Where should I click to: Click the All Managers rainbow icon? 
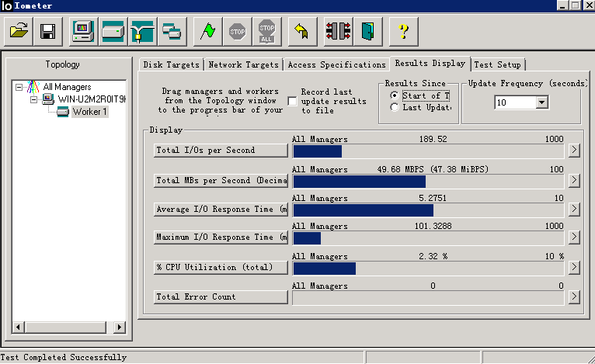coord(33,87)
